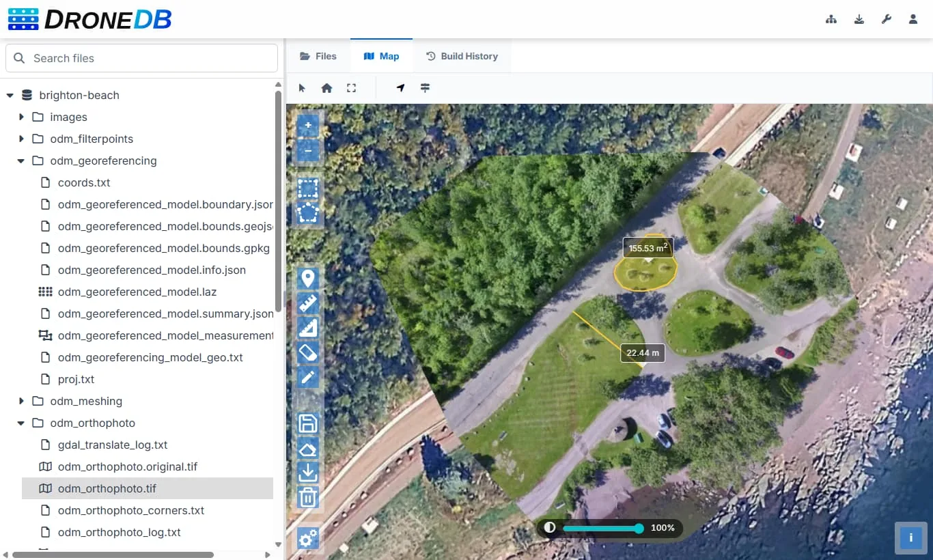Click the Search files input
Screen dimensions: 933x560
pos(141,58)
